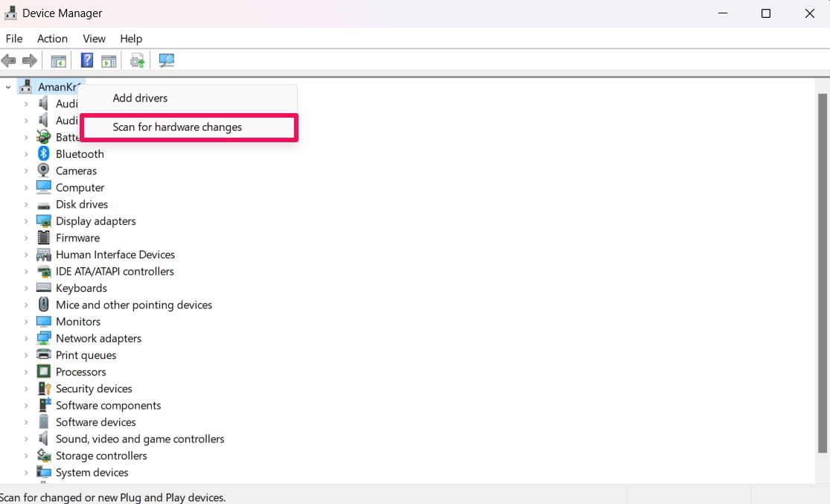This screenshot has height=504, width=830.
Task: Click the vertical scrollbar thumb
Action: pyautogui.click(x=822, y=272)
